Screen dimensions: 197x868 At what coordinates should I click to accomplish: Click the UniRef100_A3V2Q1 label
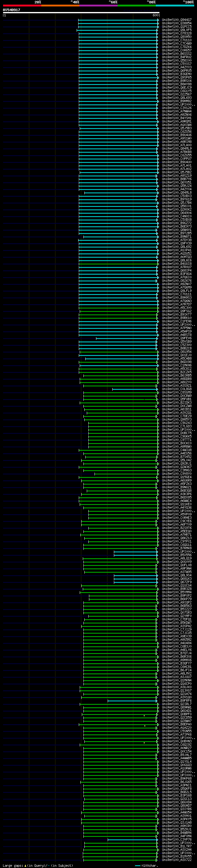pyautogui.click(x=177, y=413)
